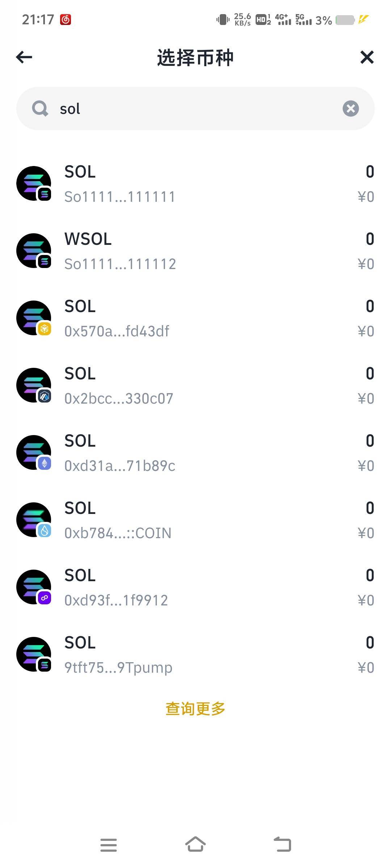The height and width of the screenshot is (868, 391).
Task: Tap the SOL icon with Sui droplet badge
Action: coord(34,520)
